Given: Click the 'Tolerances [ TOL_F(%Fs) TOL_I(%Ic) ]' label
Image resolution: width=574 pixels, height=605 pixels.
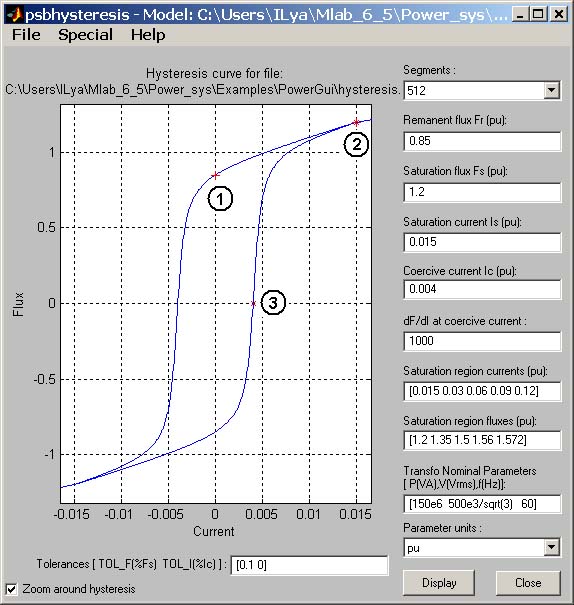Looking at the screenshot, I should click(131, 564).
